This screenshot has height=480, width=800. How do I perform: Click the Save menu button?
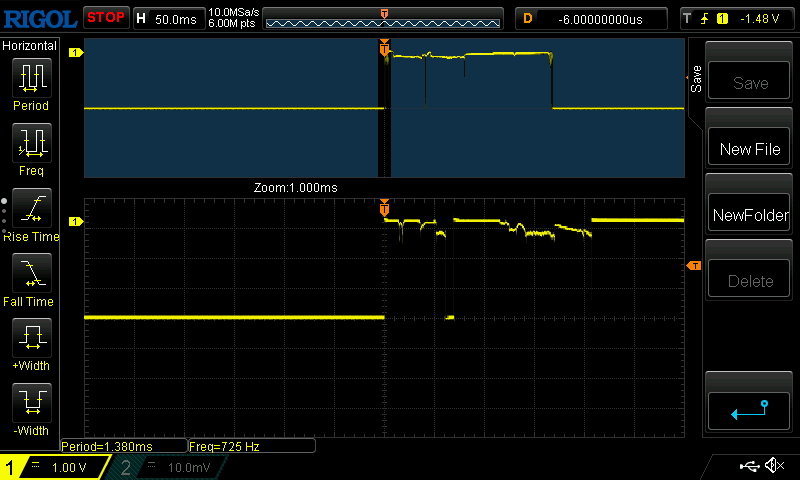pyautogui.click(x=750, y=83)
